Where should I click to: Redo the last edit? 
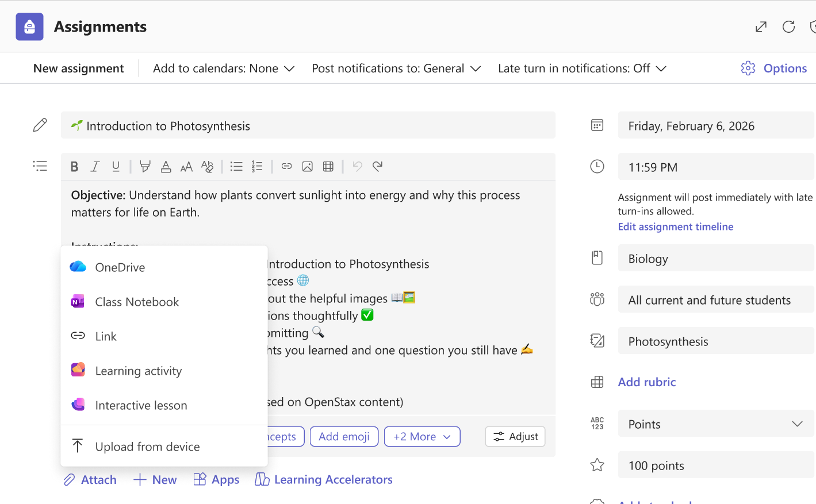coord(378,167)
